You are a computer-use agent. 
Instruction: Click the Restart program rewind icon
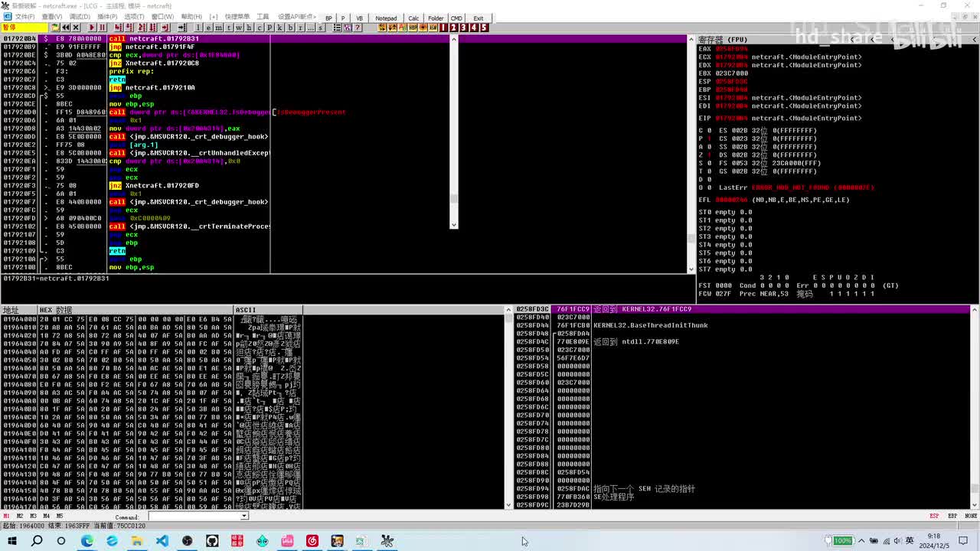coord(65,28)
